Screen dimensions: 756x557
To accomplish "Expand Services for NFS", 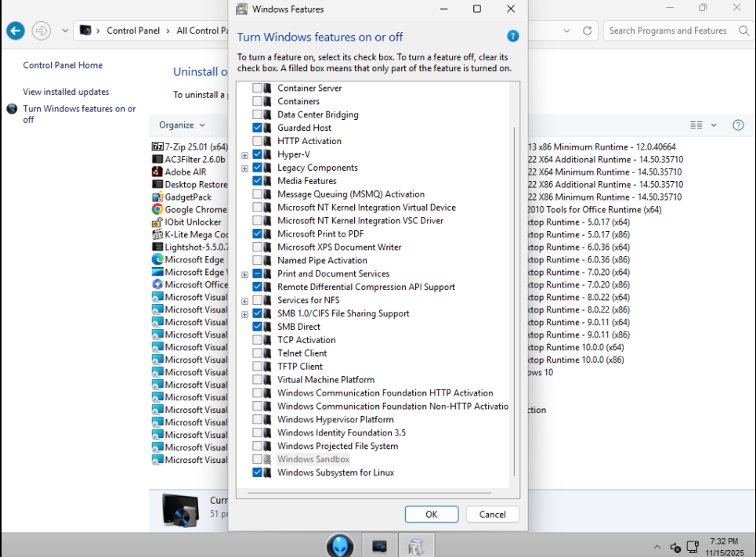I will (x=245, y=301).
